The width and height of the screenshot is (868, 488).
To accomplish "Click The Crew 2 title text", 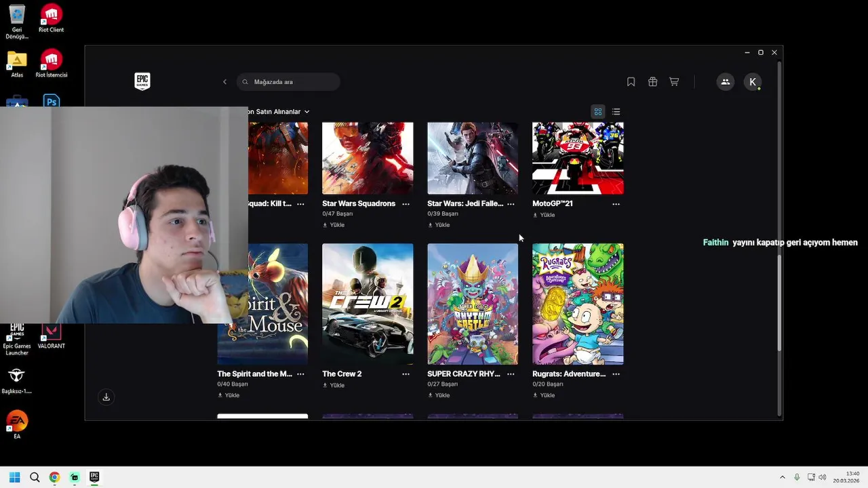I will 342,373.
